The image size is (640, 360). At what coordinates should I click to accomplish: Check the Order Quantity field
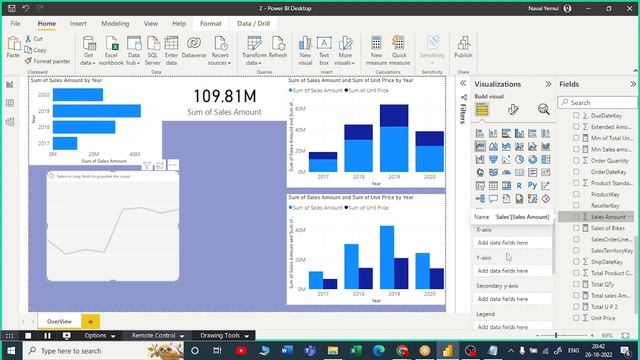576,160
